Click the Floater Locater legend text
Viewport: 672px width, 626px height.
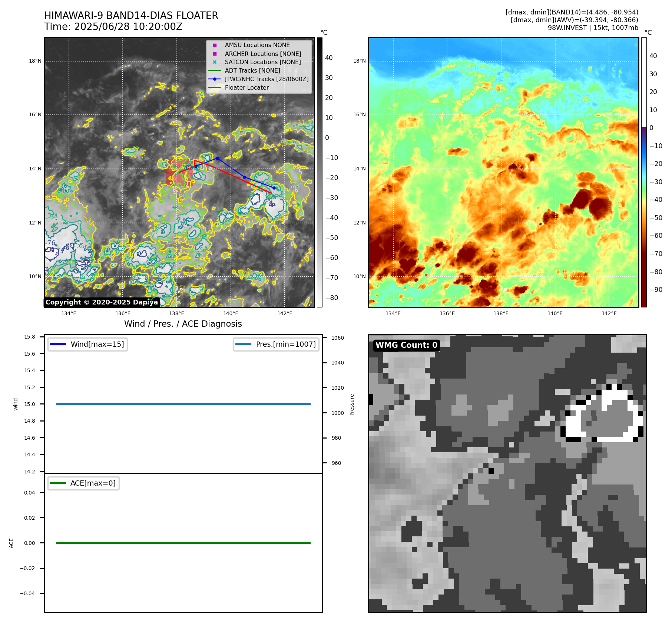tap(247, 87)
